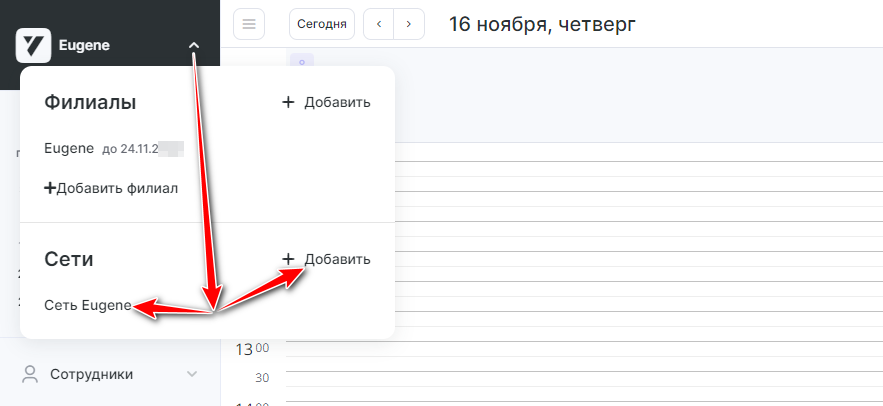Add a branch via Филиалы Добавить
This screenshot has width=883, height=406.
point(326,102)
